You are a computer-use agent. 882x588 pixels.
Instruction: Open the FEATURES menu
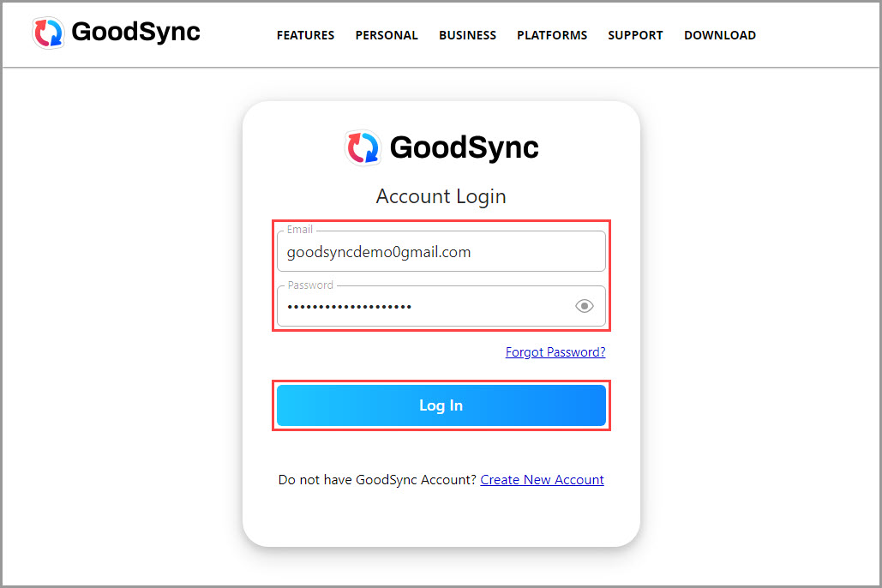[x=305, y=35]
